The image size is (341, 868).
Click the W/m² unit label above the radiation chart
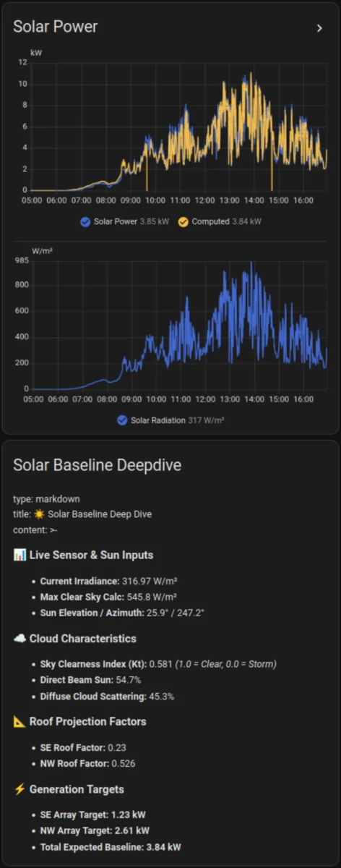pyautogui.click(x=43, y=251)
